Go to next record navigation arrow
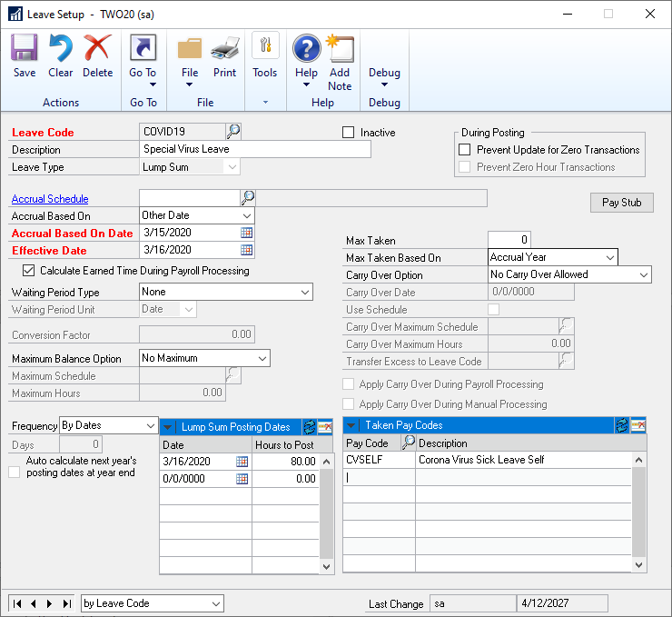This screenshot has width=672, height=617. (50, 603)
